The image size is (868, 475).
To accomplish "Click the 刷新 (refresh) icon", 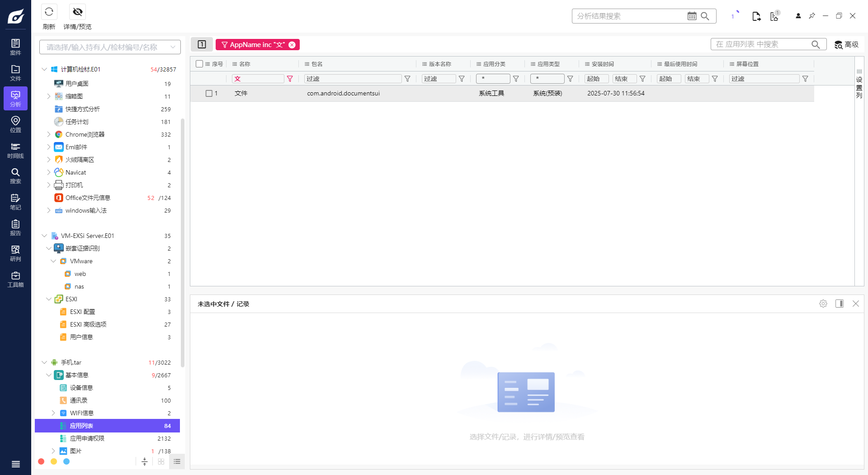I will (x=49, y=12).
